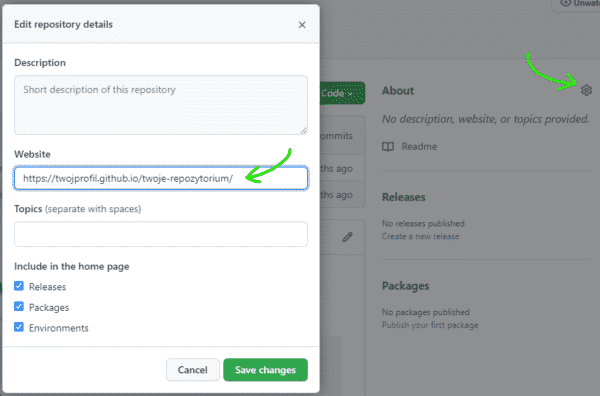Open the green Code dropdown button
This screenshot has width=600, height=396.
coord(342,93)
